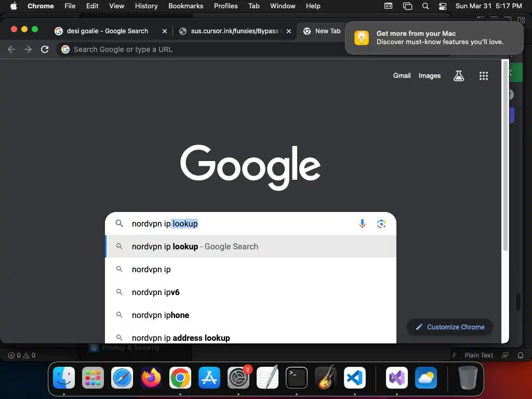Viewport: 532px width, 399px height.
Task: Select the New Tab tab
Action: 322,31
